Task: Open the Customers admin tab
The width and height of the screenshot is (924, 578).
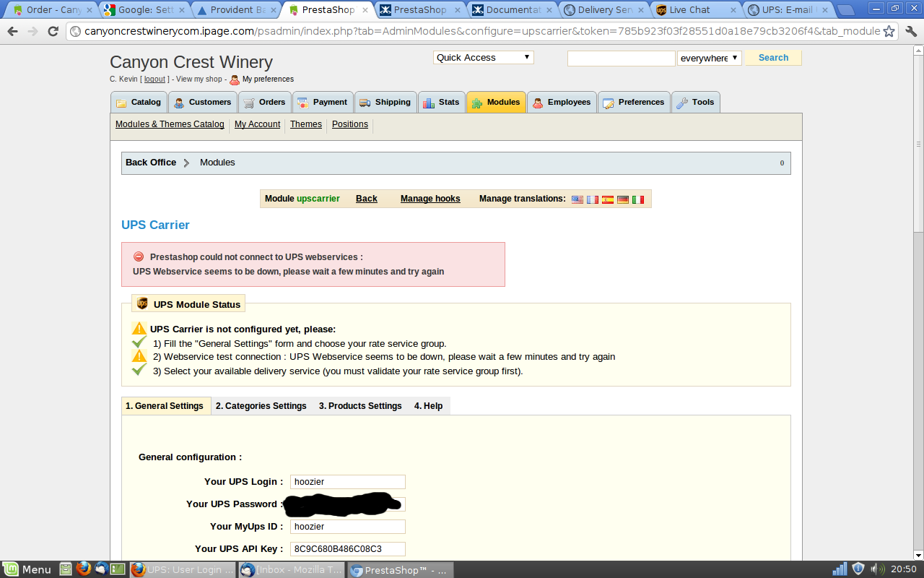Action: 203,102
